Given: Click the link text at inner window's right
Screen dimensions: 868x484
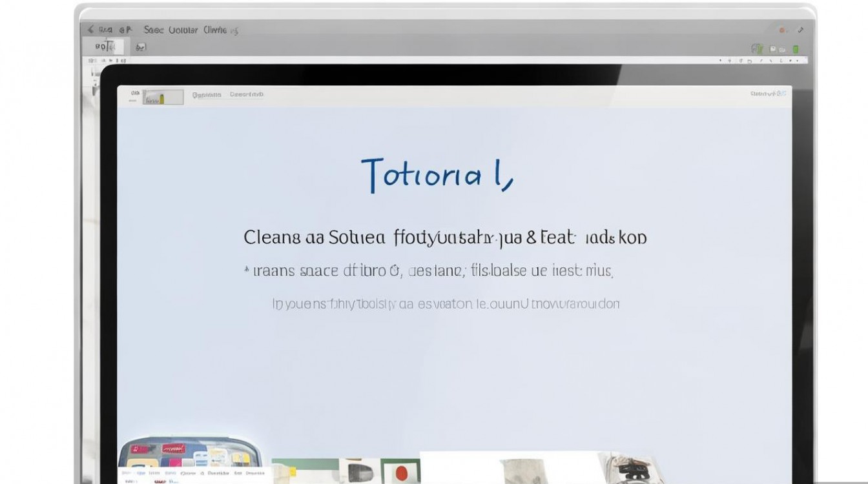Looking at the screenshot, I should coord(769,94).
